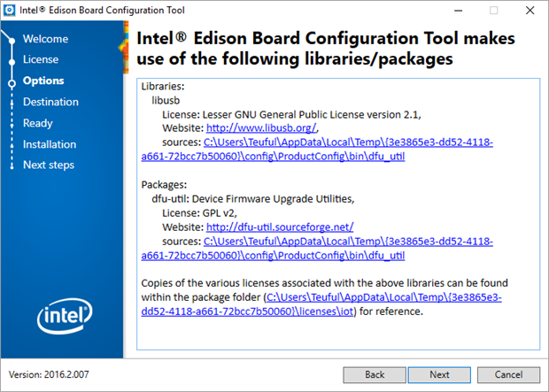This screenshot has height=392, width=549.
Task: Go to the License step
Action: point(41,59)
